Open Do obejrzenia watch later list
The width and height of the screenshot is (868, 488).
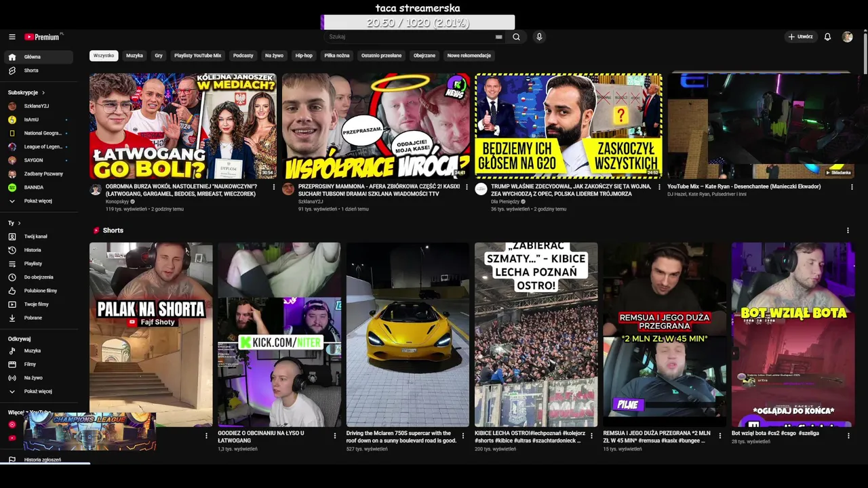pos(39,277)
